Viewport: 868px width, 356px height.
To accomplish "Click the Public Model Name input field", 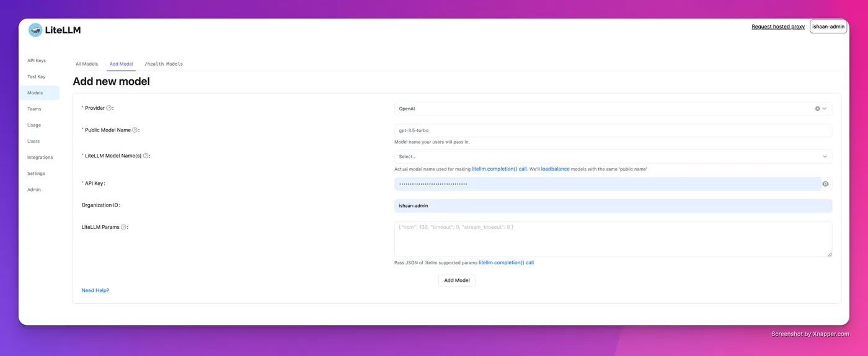I will (613, 130).
